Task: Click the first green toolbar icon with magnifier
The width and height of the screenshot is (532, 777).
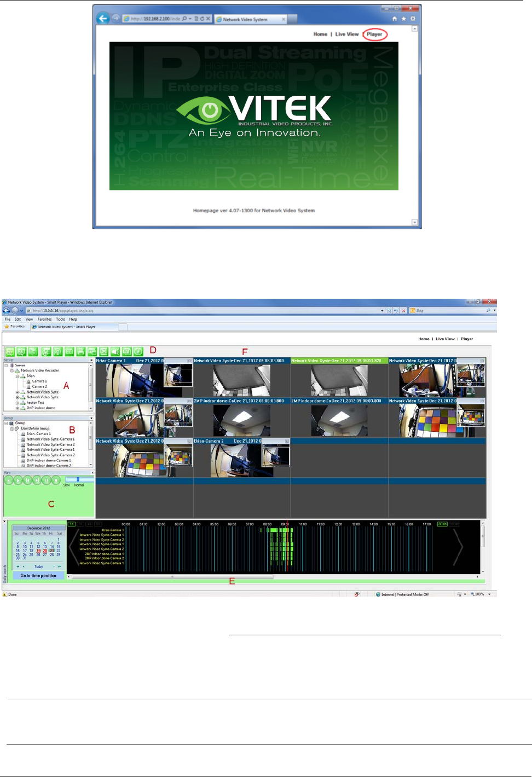Action: [10, 351]
